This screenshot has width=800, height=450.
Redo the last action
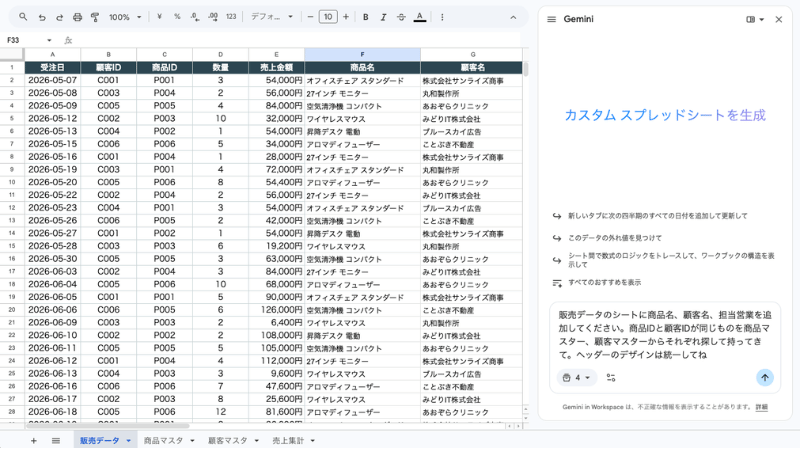[x=60, y=17]
